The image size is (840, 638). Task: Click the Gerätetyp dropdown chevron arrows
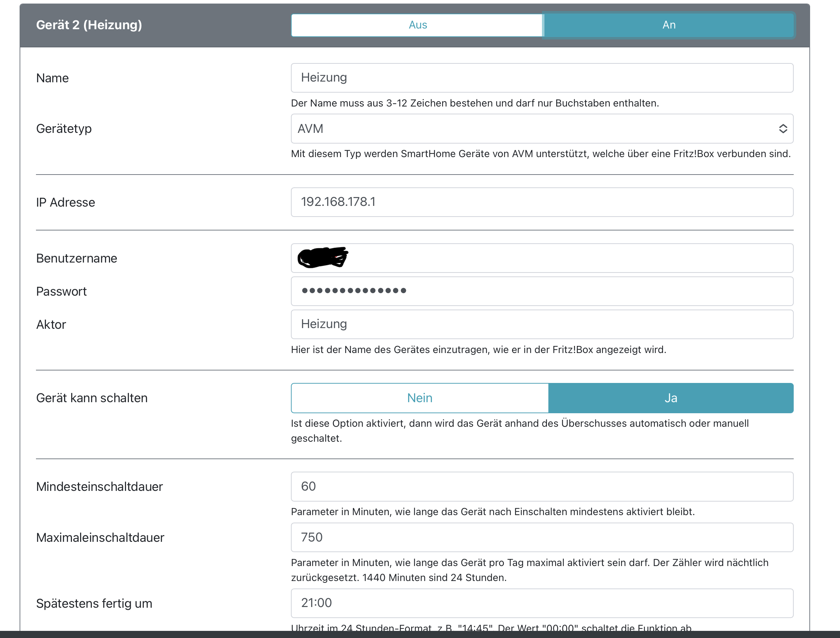click(783, 129)
